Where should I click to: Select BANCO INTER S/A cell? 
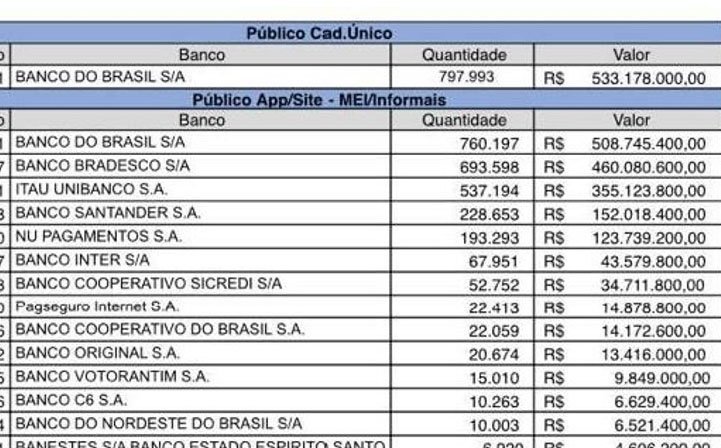[201, 260]
